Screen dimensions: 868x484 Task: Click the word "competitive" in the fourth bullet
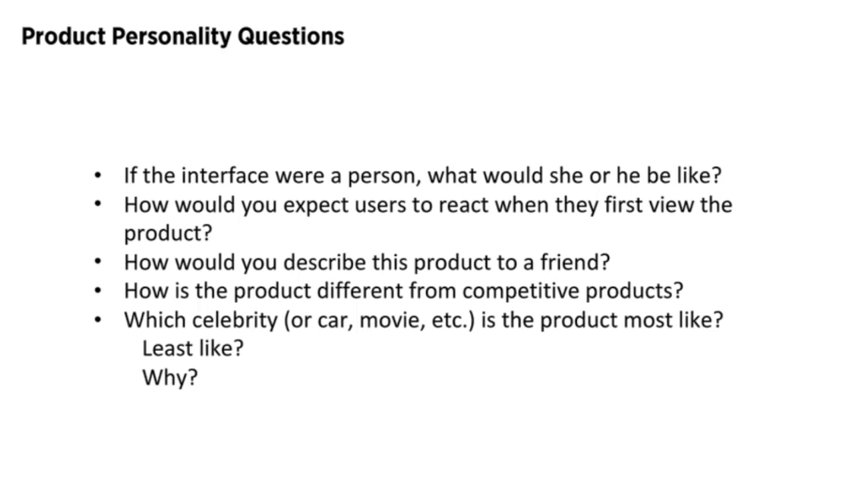click(x=516, y=292)
